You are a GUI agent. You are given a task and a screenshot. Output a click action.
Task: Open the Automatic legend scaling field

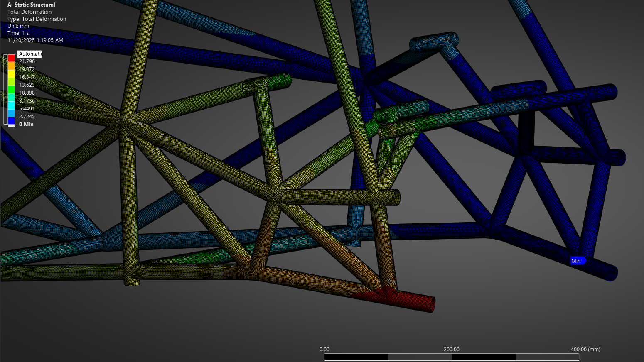(x=29, y=54)
